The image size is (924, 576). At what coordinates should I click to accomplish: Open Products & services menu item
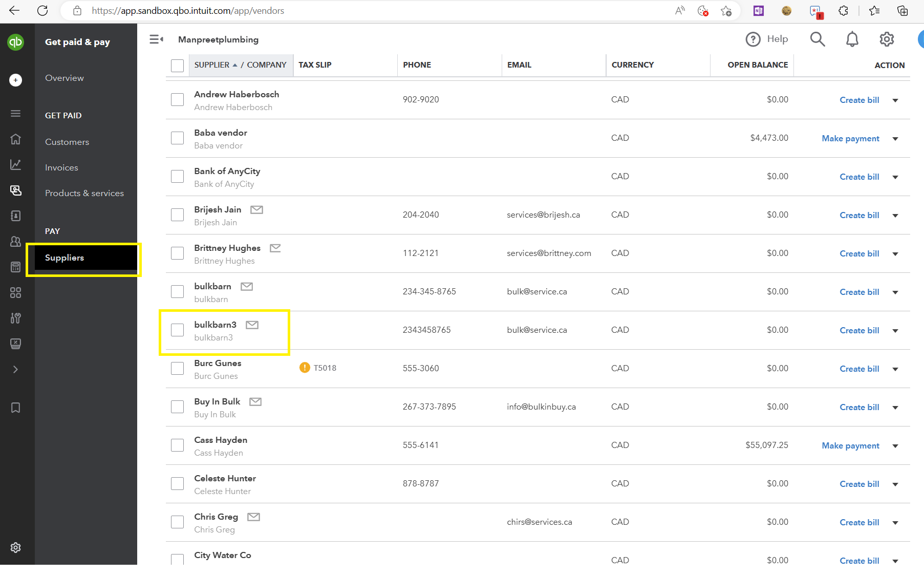click(84, 193)
